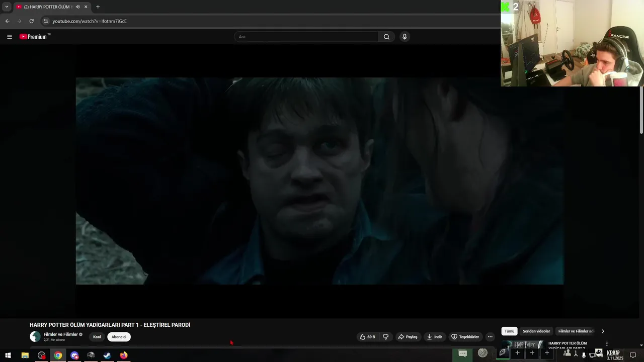Dislike the video with thumbs down
The width and height of the screenshot is (644, 362).
coord(386,337)
